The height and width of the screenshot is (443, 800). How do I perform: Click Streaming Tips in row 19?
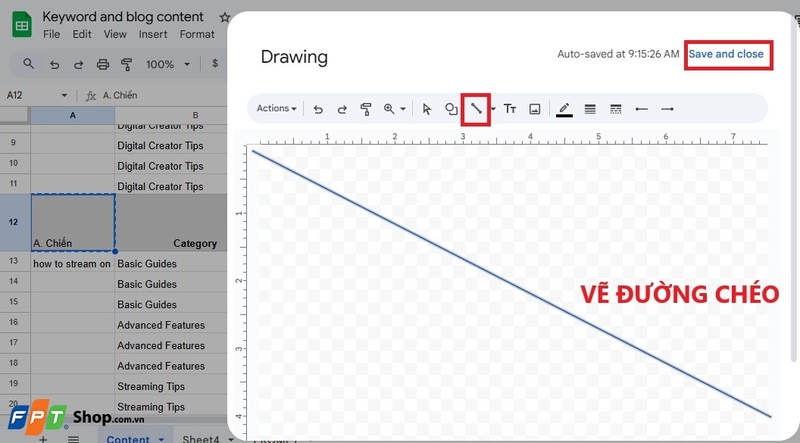(151, 386)
